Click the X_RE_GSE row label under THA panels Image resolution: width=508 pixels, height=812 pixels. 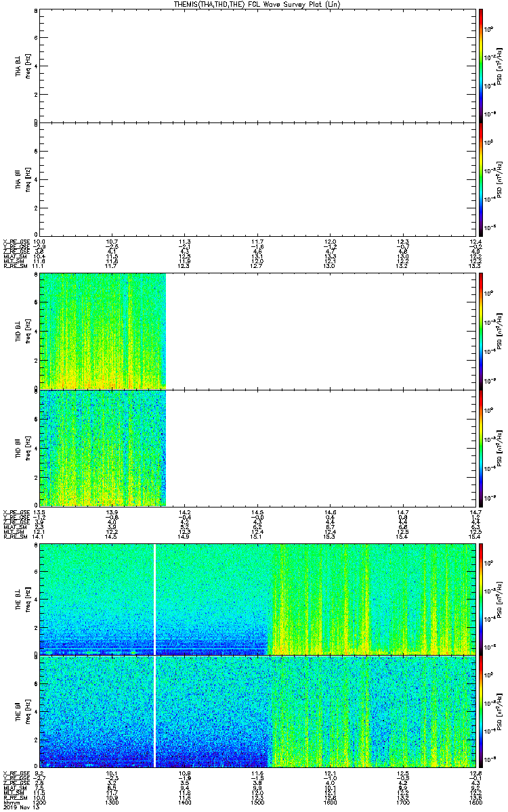click(16, 242)
